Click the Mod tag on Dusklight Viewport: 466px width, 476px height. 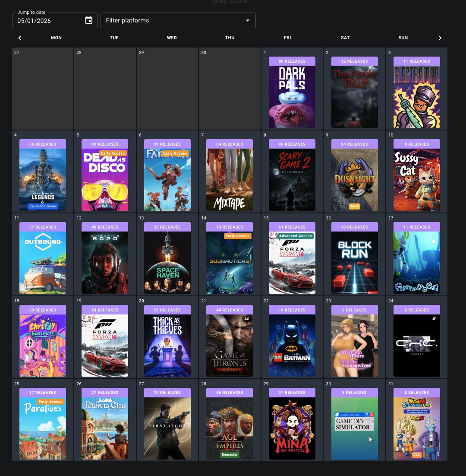click(354, 206)
